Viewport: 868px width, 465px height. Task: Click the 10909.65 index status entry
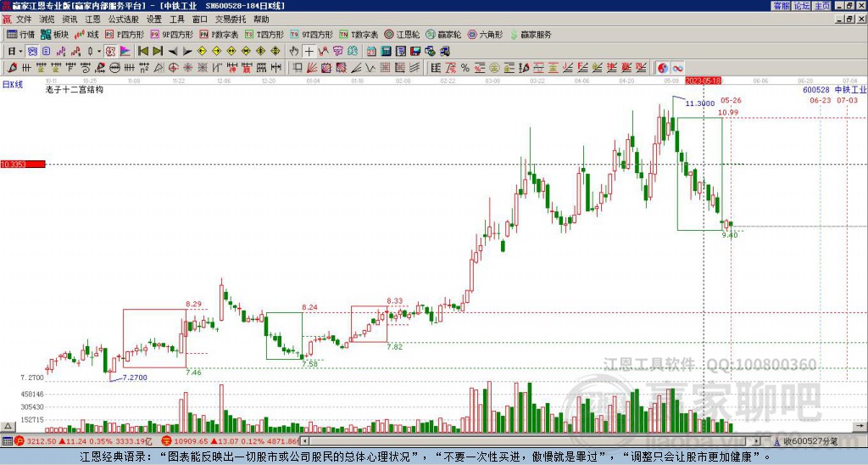[231, 441]
